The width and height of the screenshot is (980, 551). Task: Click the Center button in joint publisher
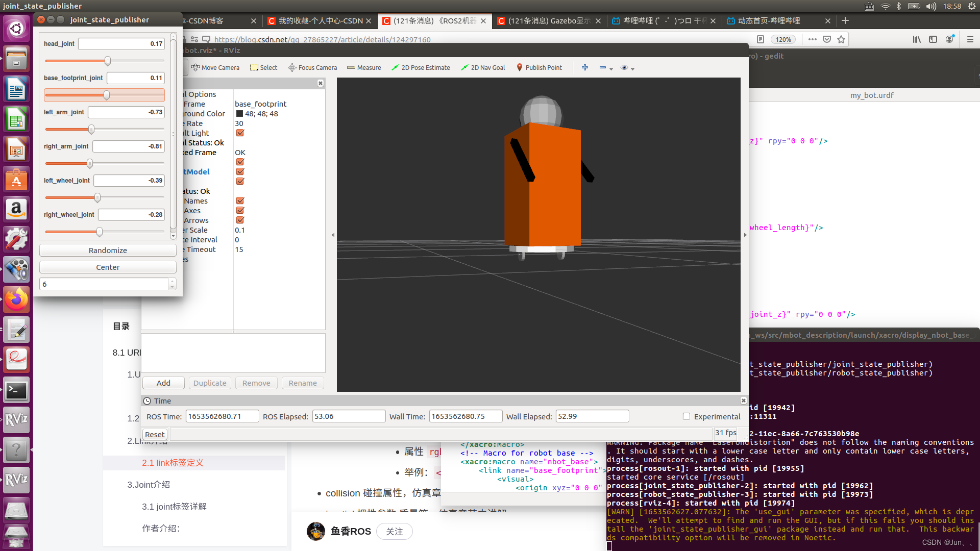[x=107, y=267]
